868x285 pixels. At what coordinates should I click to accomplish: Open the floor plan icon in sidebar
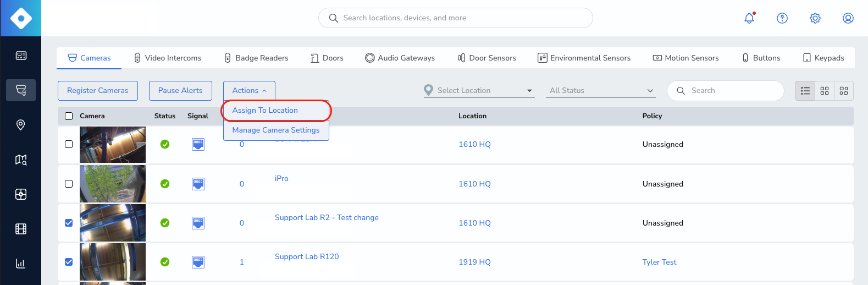click(21, 194)
